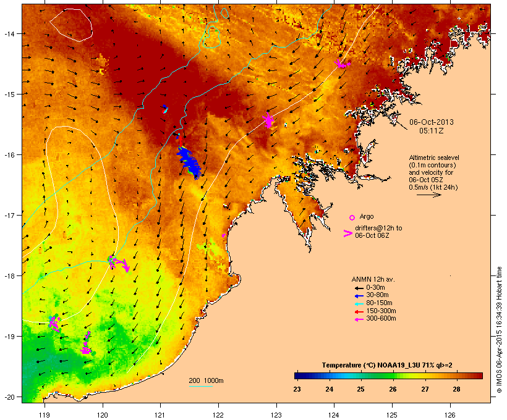Click the '(0.1m contours)' text
The width and height of the screenshot is (507, 420).
point(432,165)
